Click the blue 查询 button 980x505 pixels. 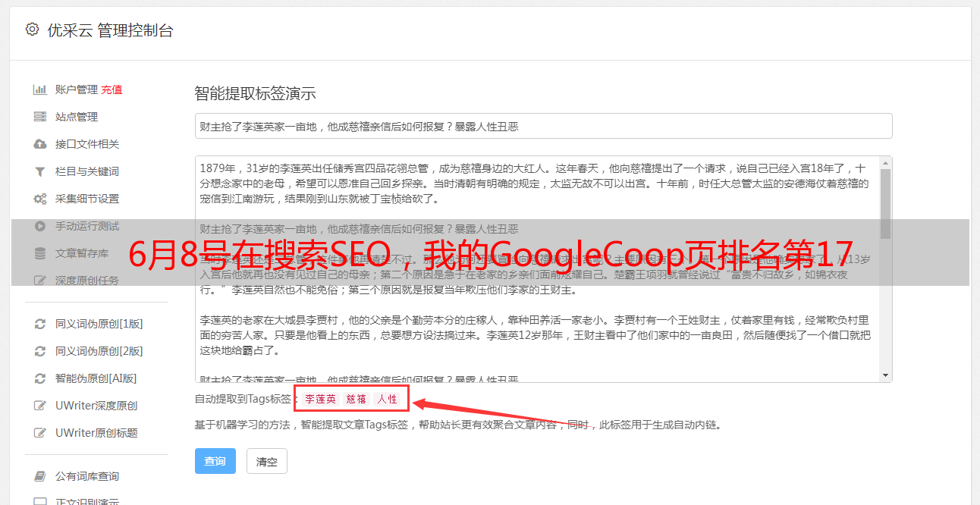pyautogui.click(x=215, y=461)
